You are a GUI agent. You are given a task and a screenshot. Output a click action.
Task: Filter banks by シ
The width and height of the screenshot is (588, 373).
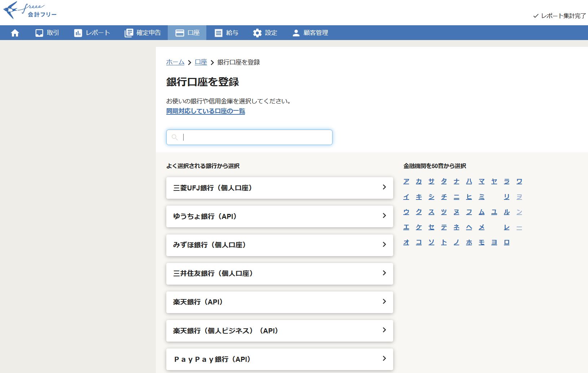[431, 197]
